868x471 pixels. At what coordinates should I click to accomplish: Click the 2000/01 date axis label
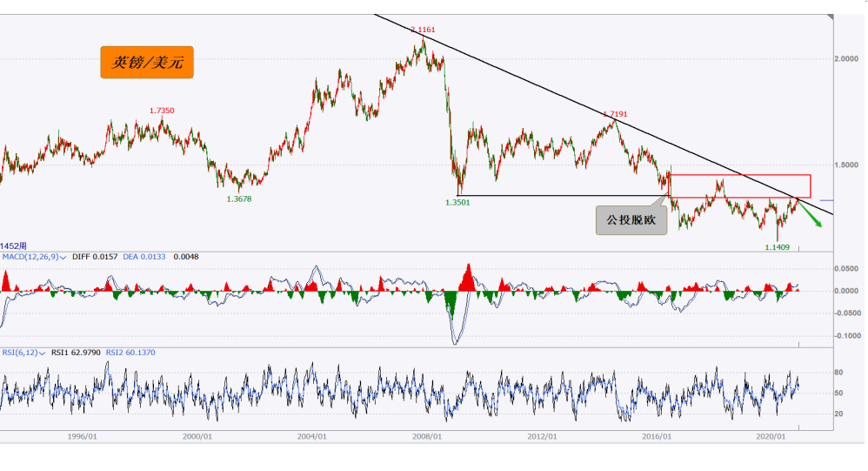click(197, 437)
